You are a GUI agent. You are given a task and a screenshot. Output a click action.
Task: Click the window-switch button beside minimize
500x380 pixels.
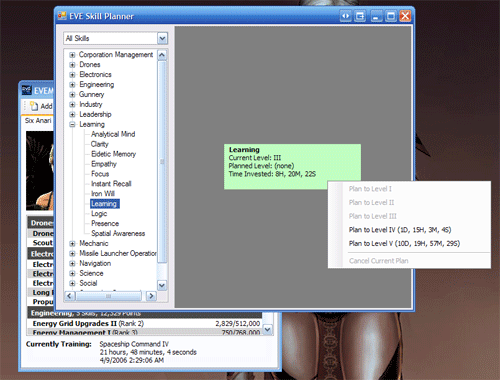[x=360, y=16]
